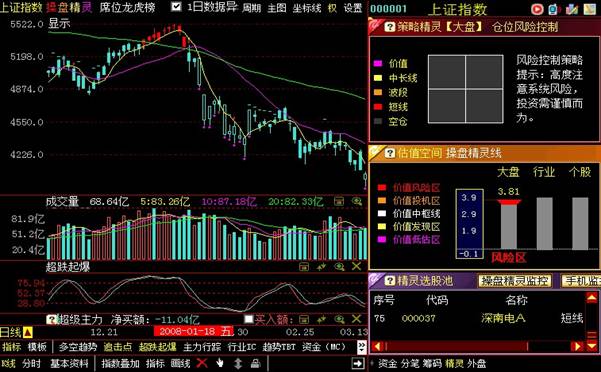Click 指数叠加 in the bottom toolbar
This screenshot has width=601, height=372.
120,363
